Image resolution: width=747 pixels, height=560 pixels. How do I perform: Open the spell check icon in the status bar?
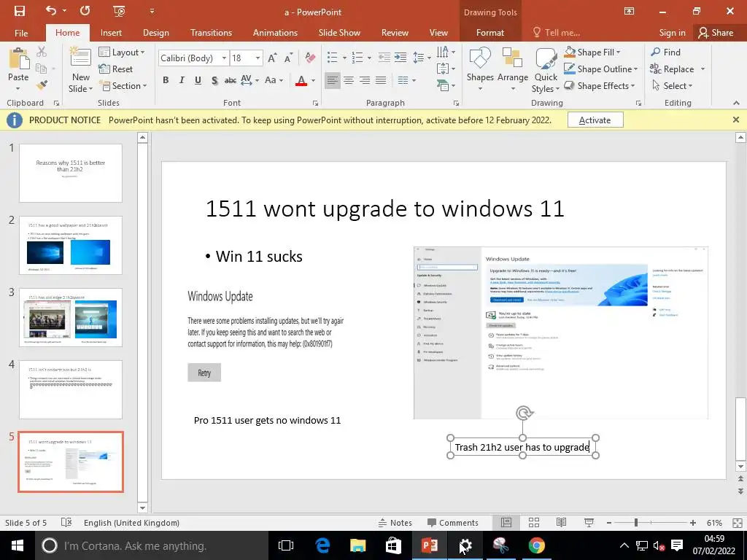pyautogui.click(x=66, y=522)
